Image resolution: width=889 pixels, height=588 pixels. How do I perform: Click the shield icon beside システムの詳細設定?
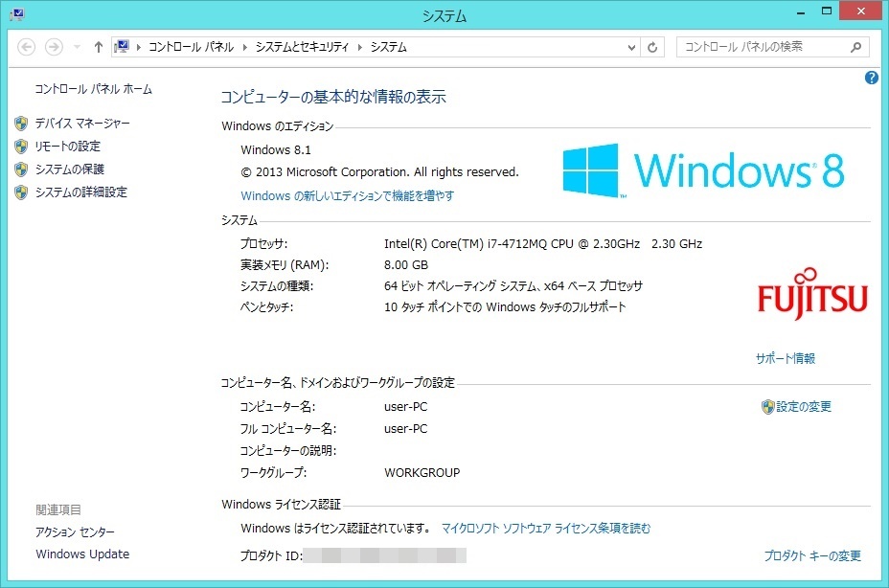pyautogui.click(x=21, y=192)
